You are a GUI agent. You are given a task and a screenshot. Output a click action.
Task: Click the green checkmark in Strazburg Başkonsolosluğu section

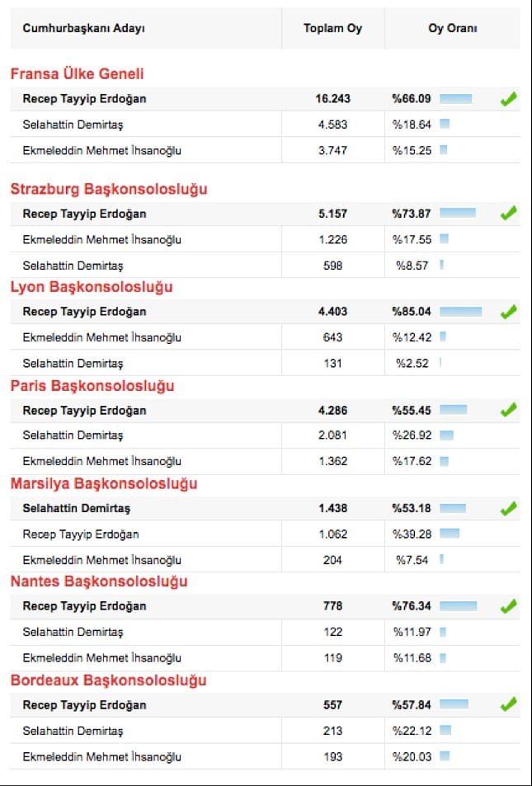(508, 214)
